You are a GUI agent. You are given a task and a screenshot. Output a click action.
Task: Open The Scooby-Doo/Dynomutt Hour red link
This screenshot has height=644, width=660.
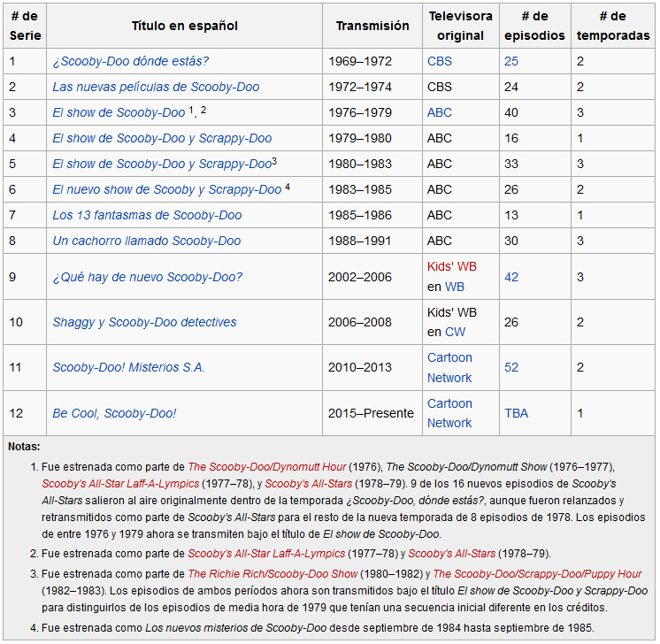(x=267, y=467)
